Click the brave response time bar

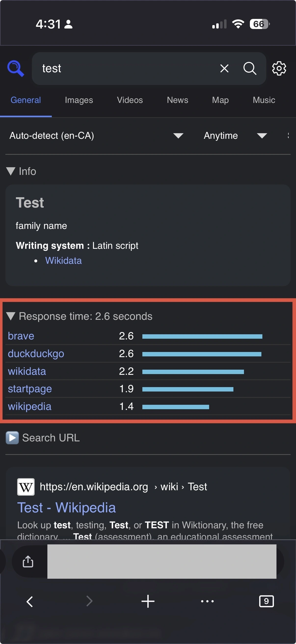tap(202, 336)
